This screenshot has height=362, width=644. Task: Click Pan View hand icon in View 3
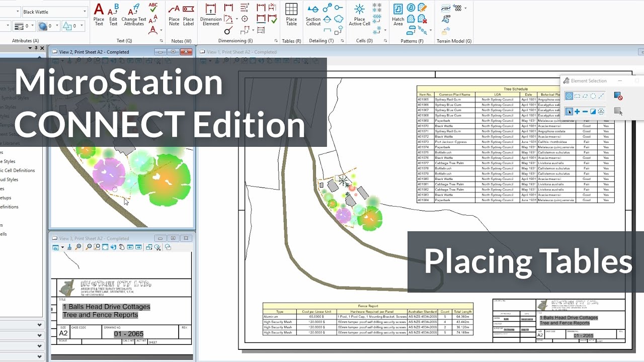[x=121, y=247]
